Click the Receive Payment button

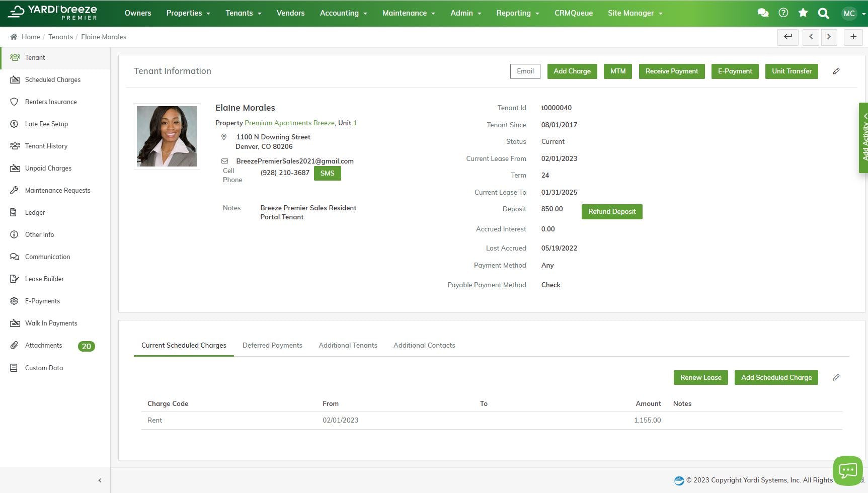672,71
